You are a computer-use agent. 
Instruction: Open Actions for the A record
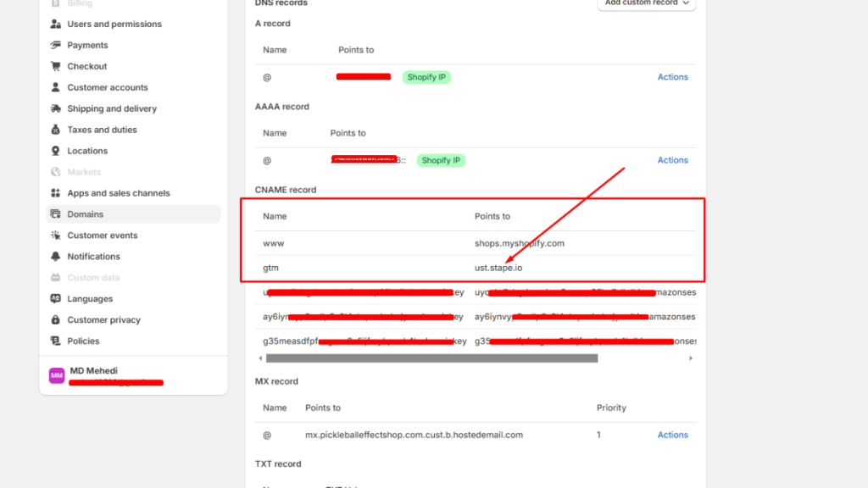672,77
